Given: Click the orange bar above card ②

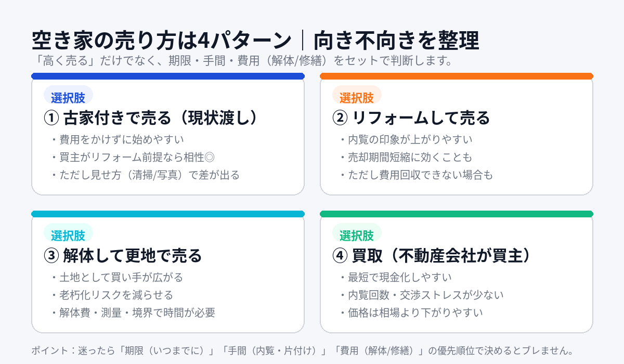Looking at the screenshot, I should pos(456,76).
